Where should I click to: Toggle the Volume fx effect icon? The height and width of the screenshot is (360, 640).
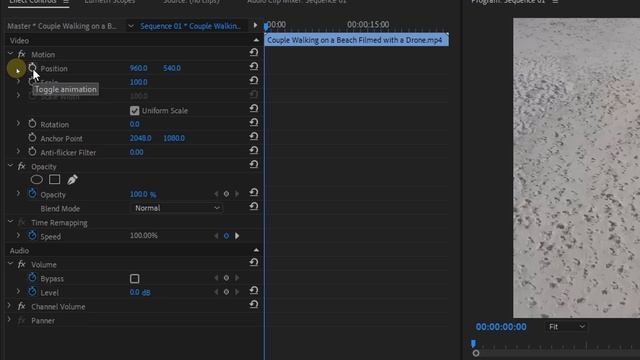coord(22,264)
